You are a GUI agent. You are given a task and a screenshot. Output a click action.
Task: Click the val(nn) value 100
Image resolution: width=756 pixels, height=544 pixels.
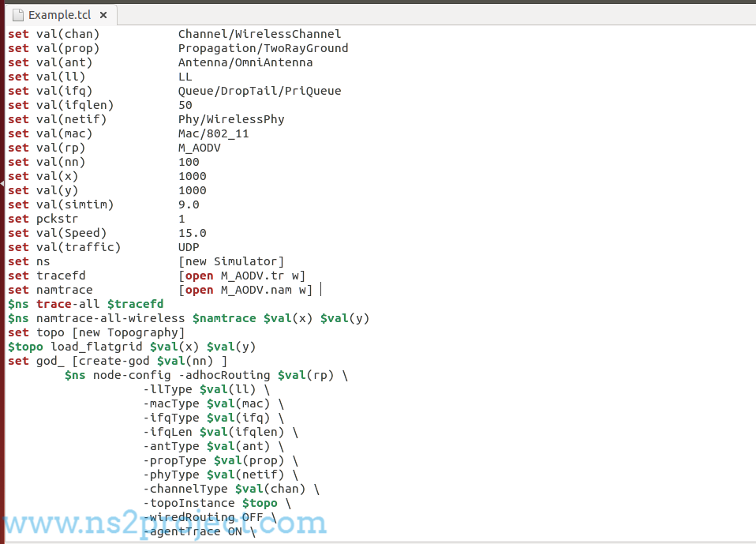click(x=189, y=162)
